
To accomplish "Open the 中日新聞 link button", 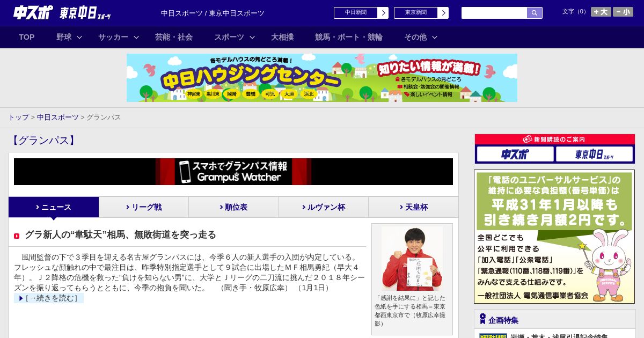I will tap(361, 13).
